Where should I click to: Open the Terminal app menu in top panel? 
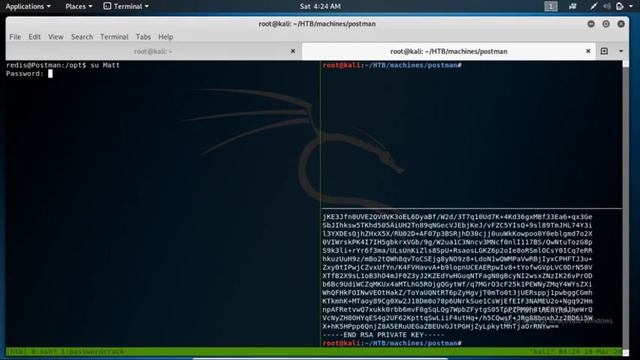tap(126, 6)
